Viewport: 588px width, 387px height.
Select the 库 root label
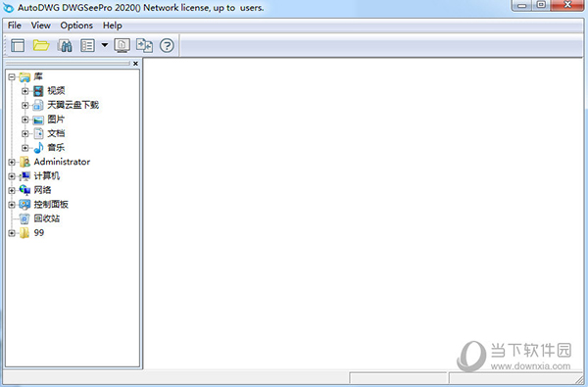pos(38,76)
